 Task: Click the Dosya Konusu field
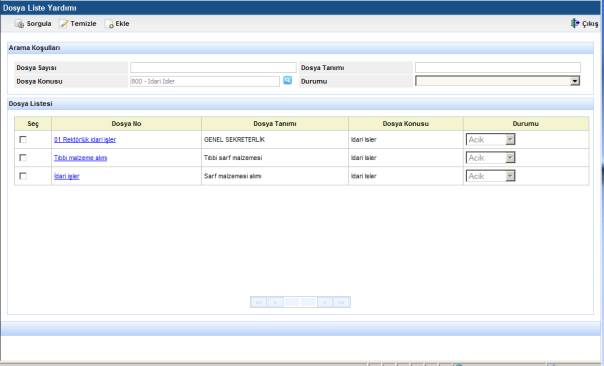pyautogui.click(x=205, y=81)
